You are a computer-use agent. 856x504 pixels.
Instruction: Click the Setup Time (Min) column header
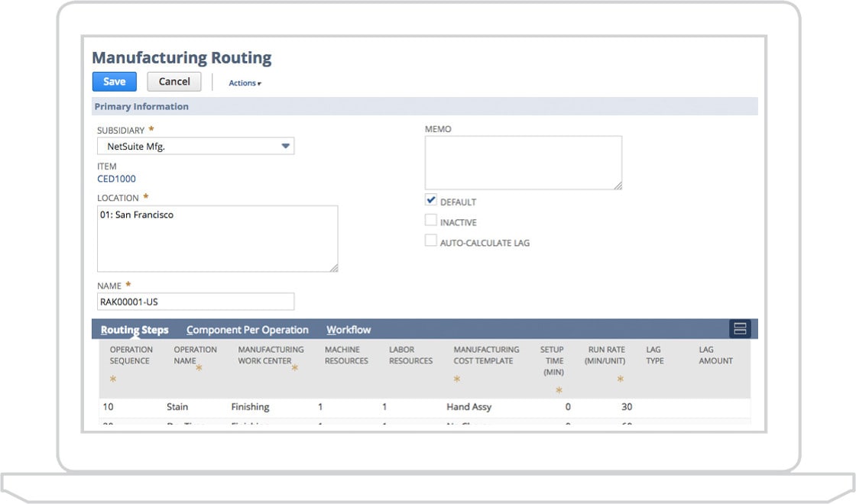[553, 360]
